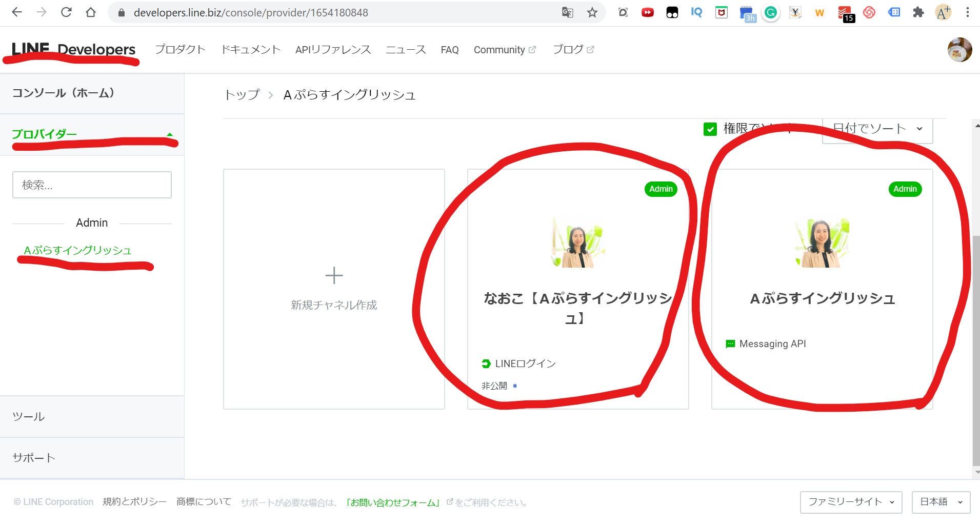
Task: Open the Google Translate icon in address bar
Action: point(567,13)
